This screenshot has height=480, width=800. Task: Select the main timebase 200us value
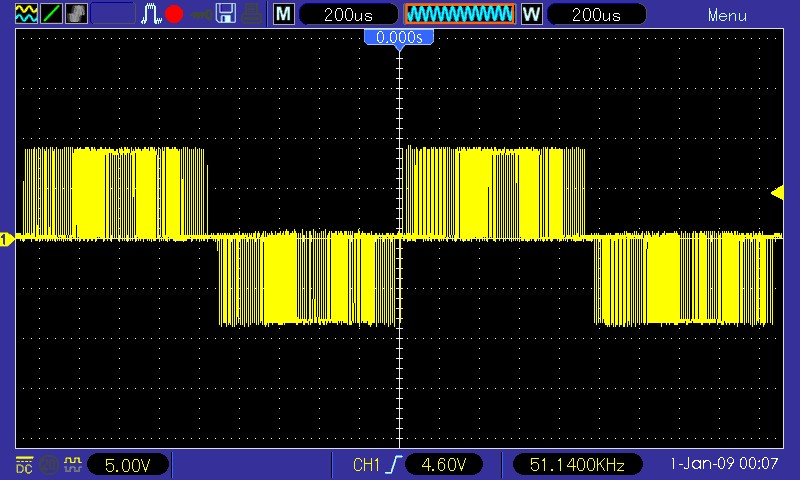pos(348,14)
